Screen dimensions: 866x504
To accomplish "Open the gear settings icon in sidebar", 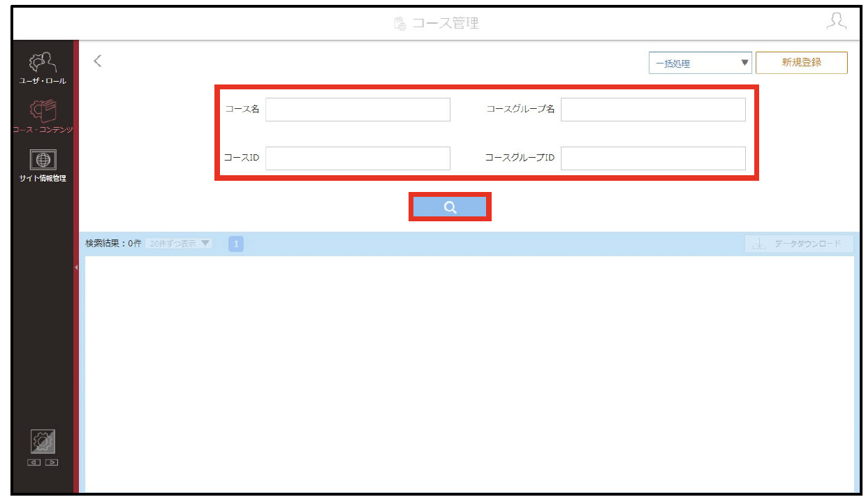I will [43, 442].
